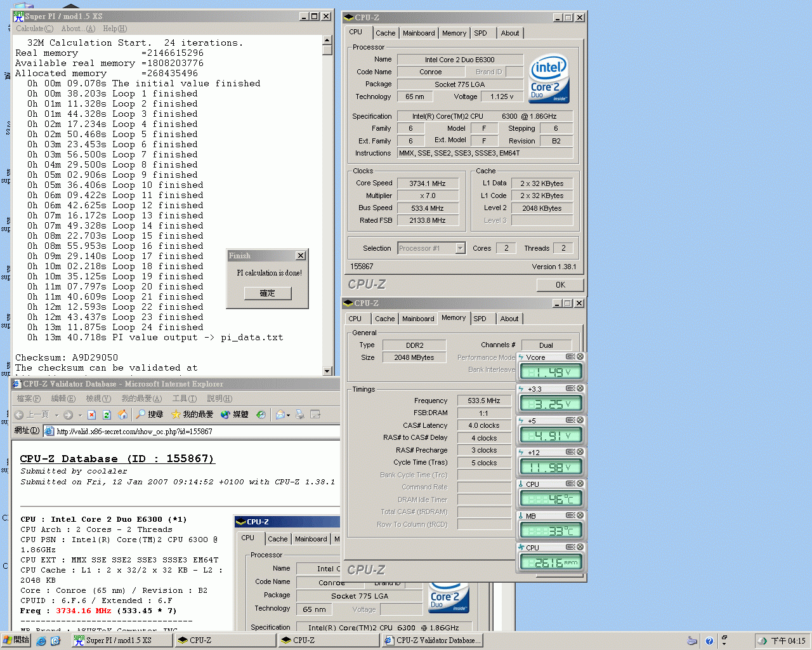Stop page loading in Internet Explorer
This screenshot has height=650, width=812.
pyautogui.click(x=91, y=415)
